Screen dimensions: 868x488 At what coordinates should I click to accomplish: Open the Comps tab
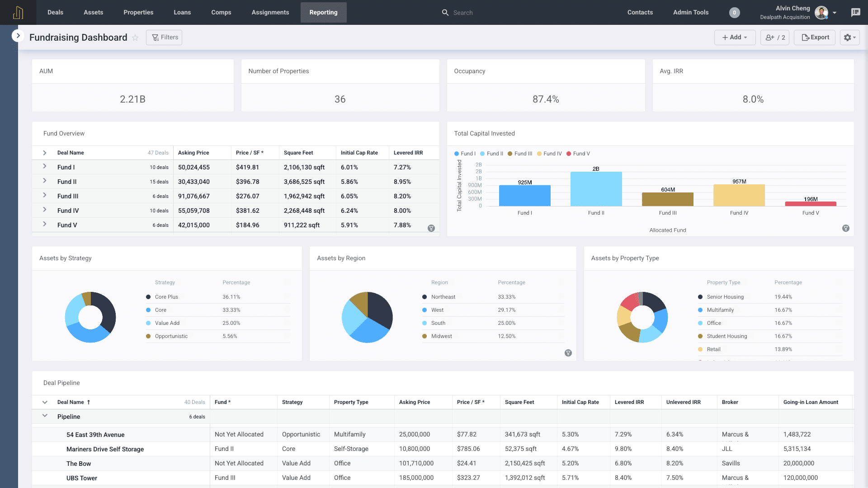click(x=221, y=12)
